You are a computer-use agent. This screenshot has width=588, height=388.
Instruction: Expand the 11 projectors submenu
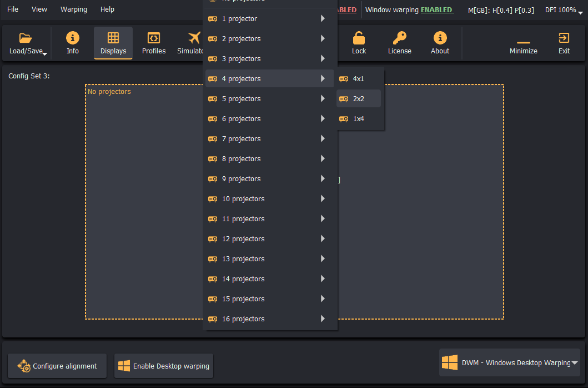(x=270, y=219)
